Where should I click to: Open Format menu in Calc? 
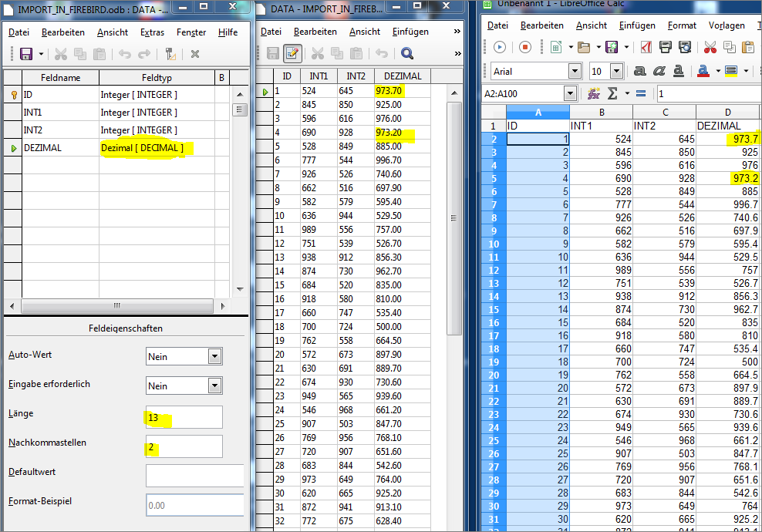[x=682, y=25]
